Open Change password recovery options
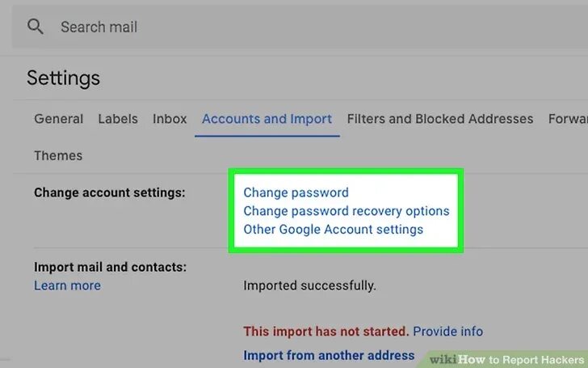This screenshot has width=588, height=368. [346, 211]
